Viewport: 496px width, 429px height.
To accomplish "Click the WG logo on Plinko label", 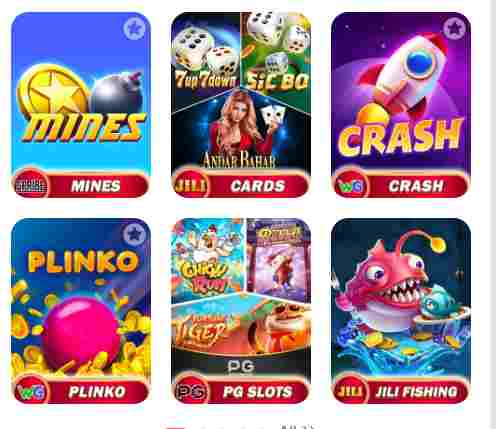I will [x=31, y=391].
